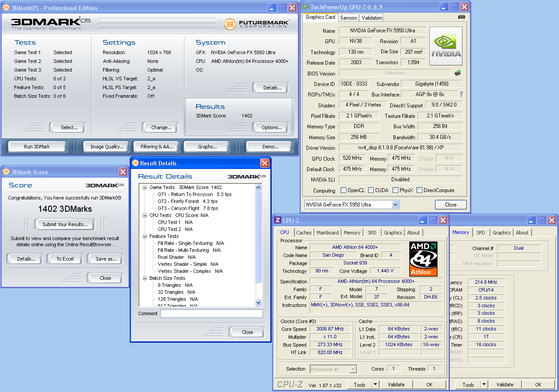Click the BIOS save icon in GPU-Z

[x=458, y=73]
